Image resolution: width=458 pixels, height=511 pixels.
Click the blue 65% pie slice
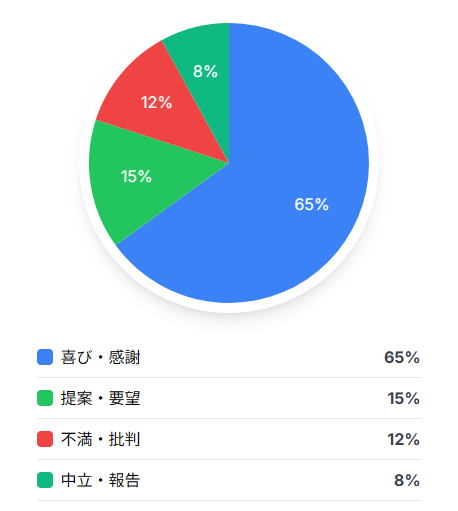283,200
